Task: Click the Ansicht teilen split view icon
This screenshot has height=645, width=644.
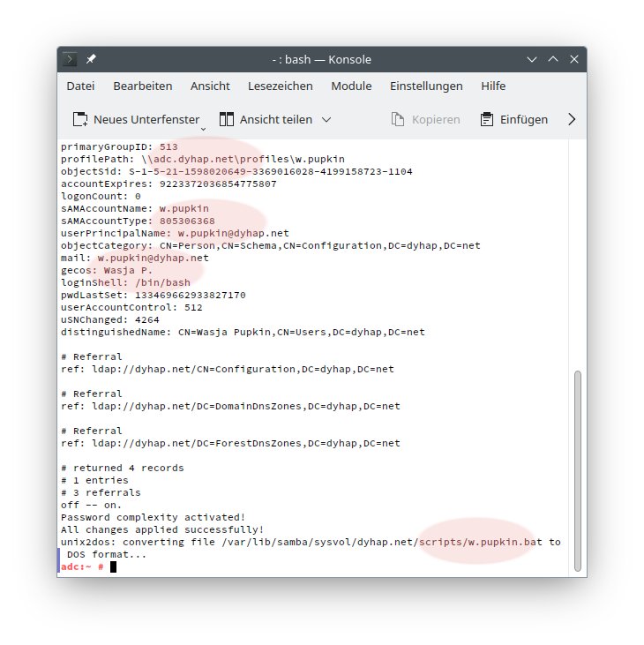Action: click(x=227, y=119)
